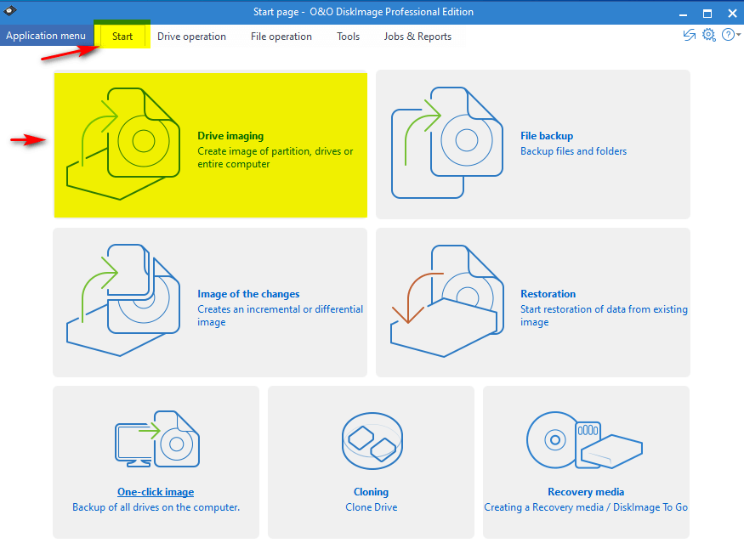Click the Drive imaging title
This screenshot has width=744, height=560.
(230, 136)
